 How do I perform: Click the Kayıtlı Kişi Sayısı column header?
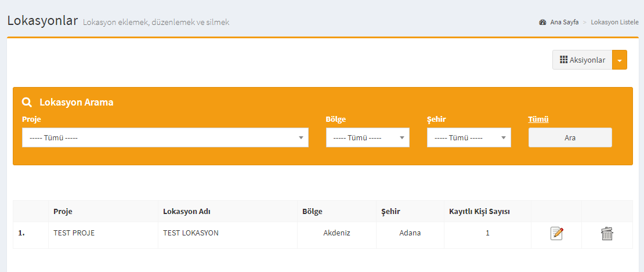pos(480,212)
